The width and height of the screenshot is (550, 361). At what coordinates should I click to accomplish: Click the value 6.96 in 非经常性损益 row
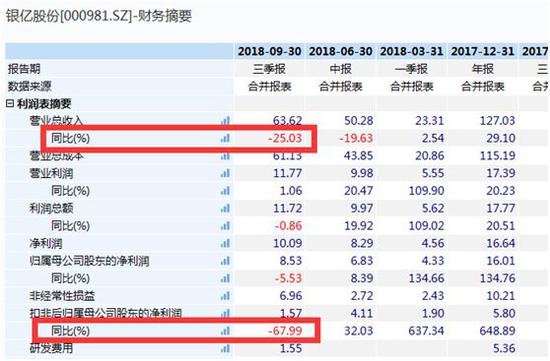[290, 296]
